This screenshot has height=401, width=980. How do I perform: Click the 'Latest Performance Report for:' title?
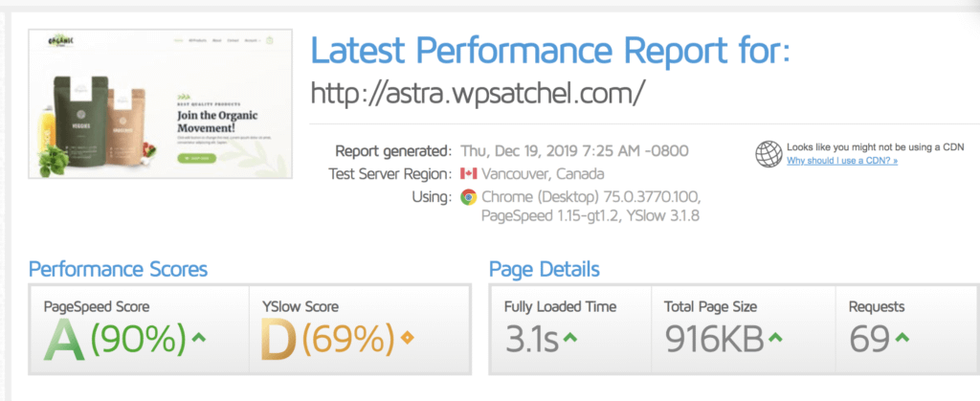pyautogui.click(x=551, y=49)
